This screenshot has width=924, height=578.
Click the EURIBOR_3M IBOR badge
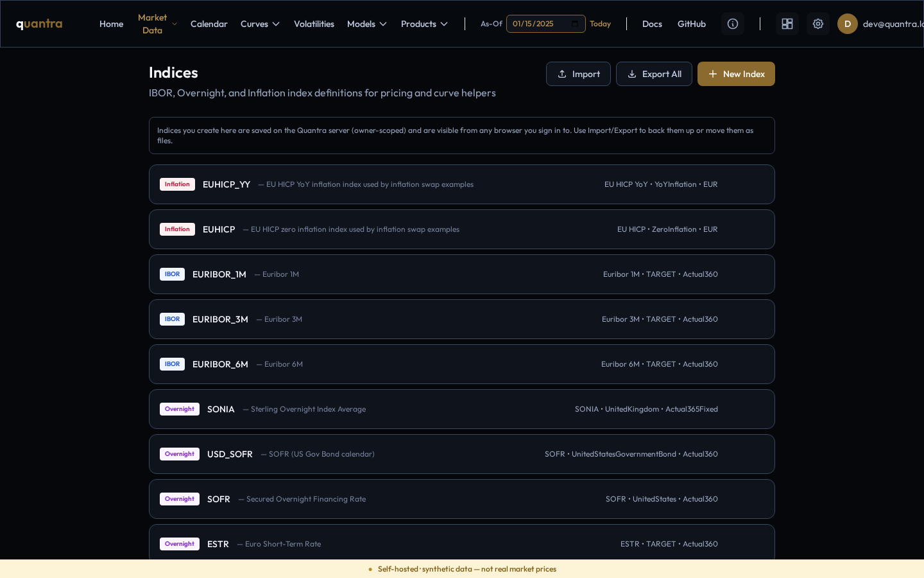click(x=172, y=319)
